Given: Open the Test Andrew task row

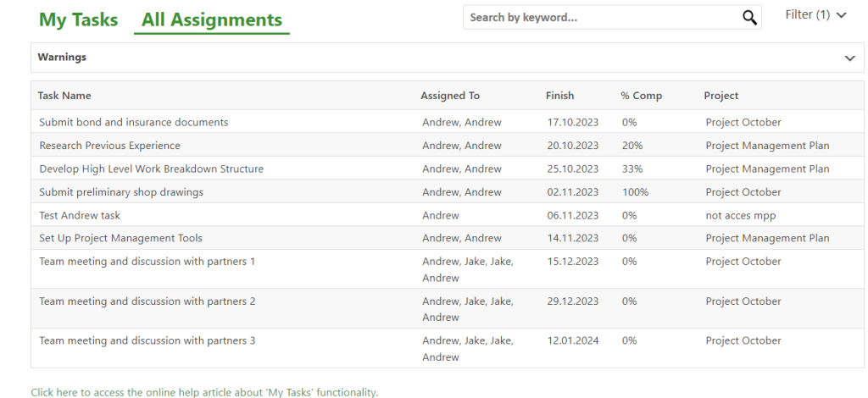Looking at the screenshot, I should (x=80, y=215).
